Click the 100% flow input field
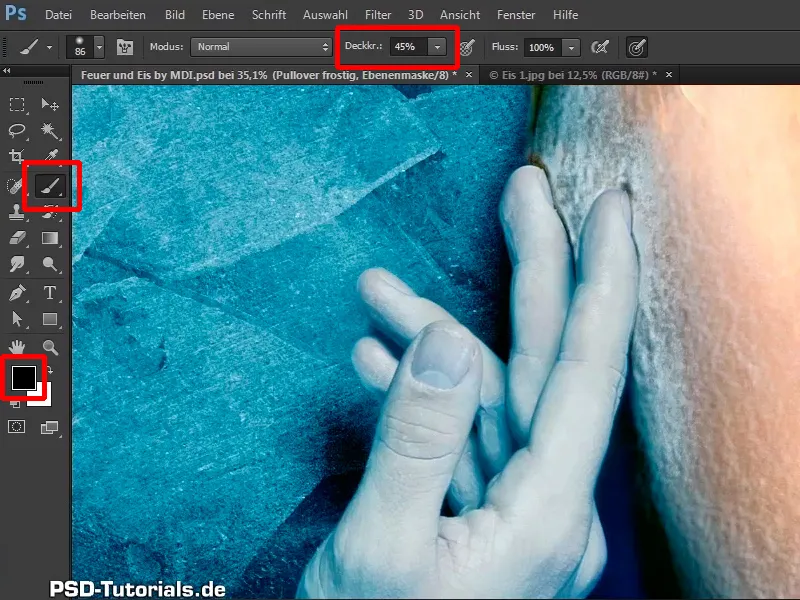Screen dimensions: 800x600 tap(543, 47)
